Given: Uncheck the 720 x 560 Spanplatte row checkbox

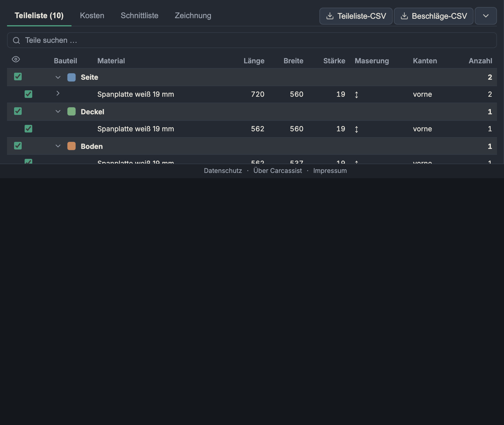Looking at the screenshot, I should [28, 94].
